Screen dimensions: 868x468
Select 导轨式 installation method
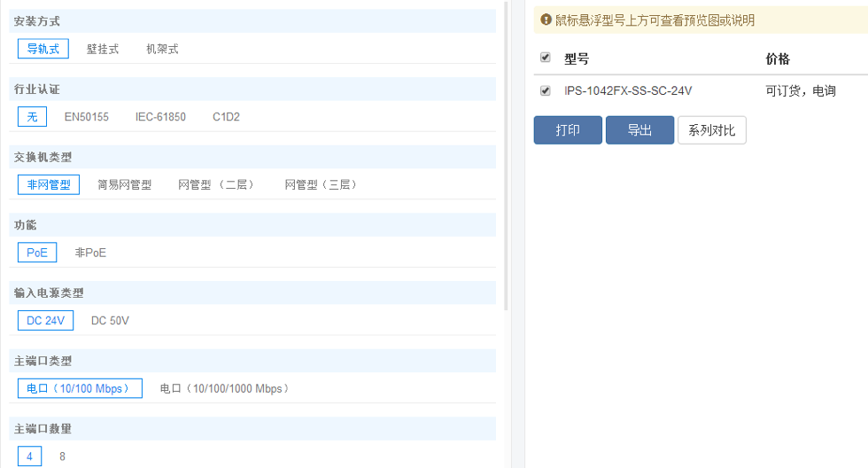click(x=43, y=49)
